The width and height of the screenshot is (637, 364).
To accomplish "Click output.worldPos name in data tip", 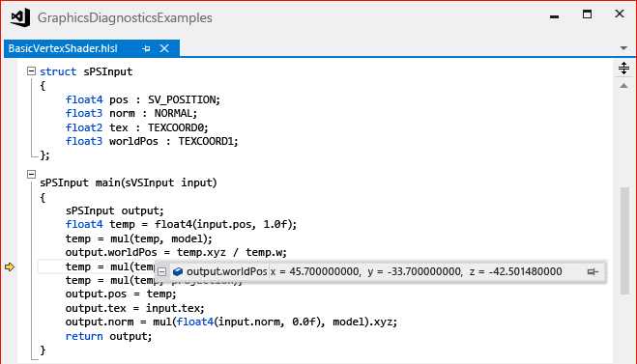I will [x=227, y=271].
